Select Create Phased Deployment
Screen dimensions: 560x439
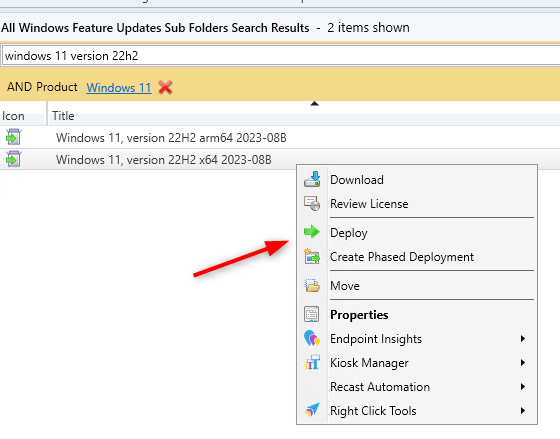(417, 257)
